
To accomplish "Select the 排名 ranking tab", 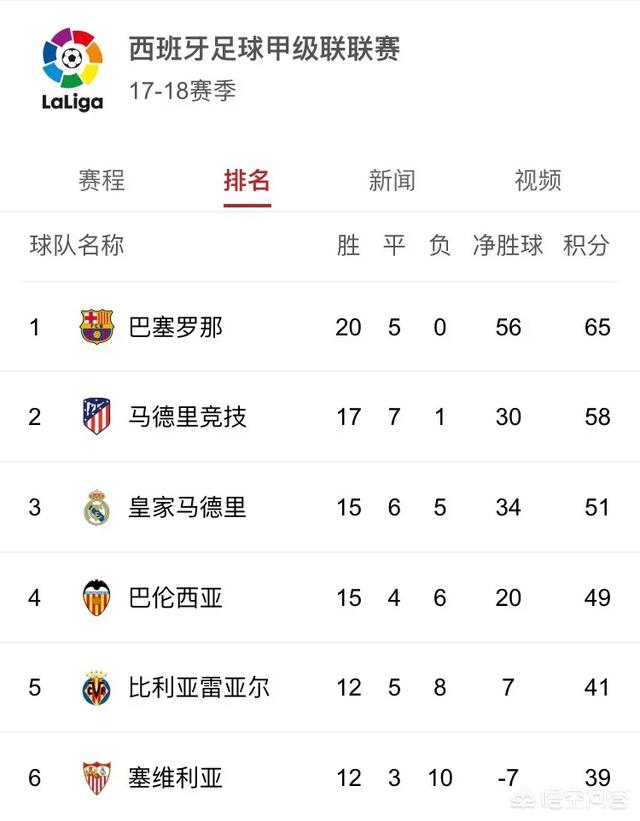I will click(247, 181).
